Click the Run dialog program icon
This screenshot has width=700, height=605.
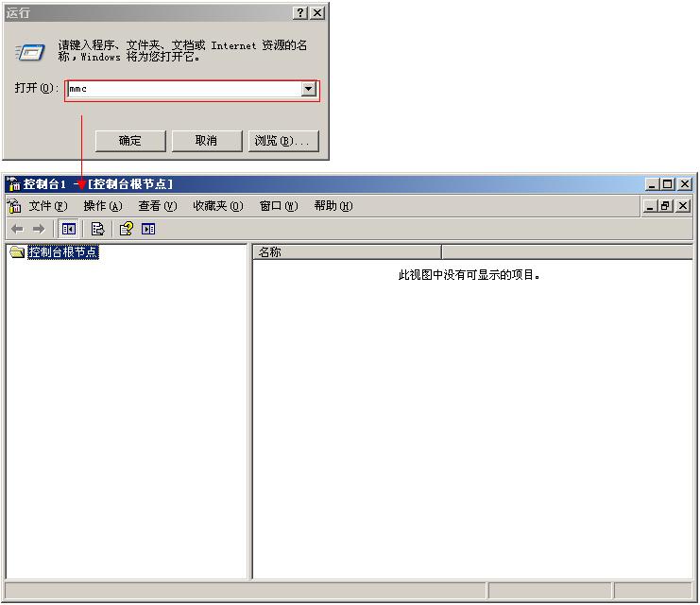[x=31, y=52]
